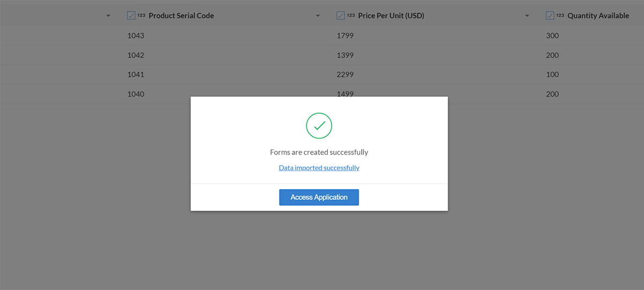The height and width of the screenshot is (290, 644).
Task: Select the quantity cell showing 300
Action: 552,35
